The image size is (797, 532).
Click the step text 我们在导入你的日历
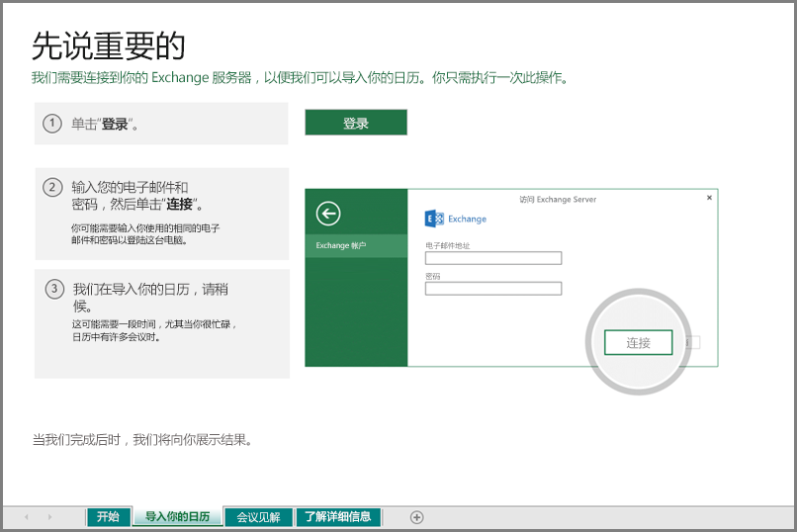coord(150,298)
